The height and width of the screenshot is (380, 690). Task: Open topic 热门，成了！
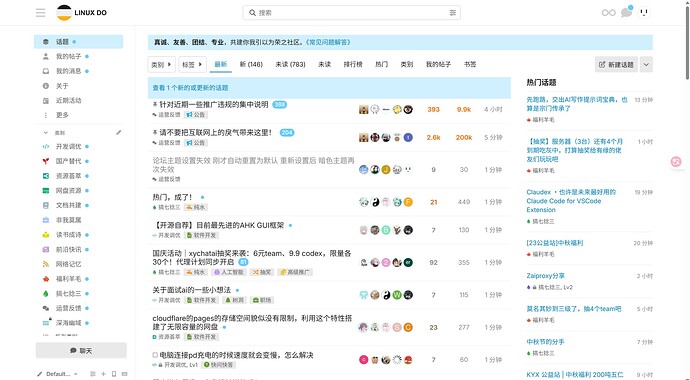coord(172,197)
